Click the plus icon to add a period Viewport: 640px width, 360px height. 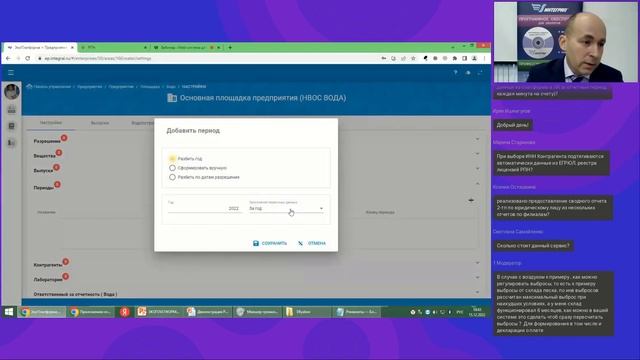(471, 200)
